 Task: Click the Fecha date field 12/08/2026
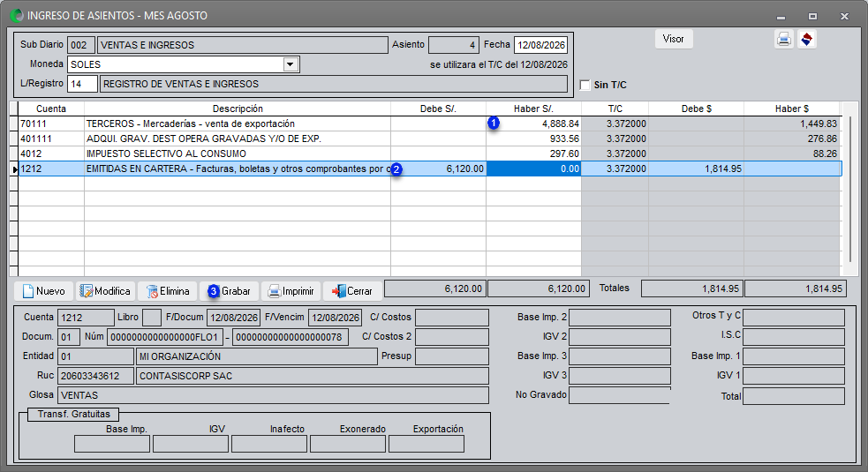click(x=540, y=45)
